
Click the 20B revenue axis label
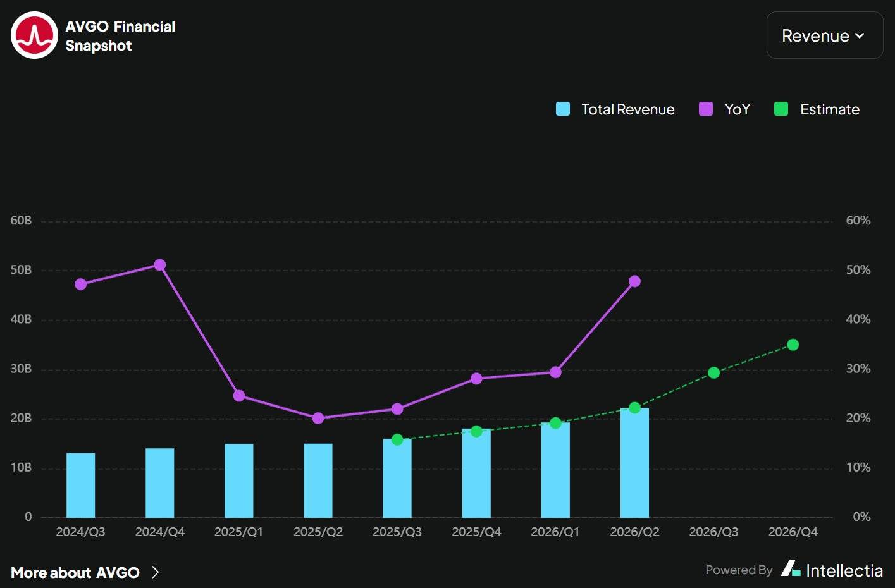pyautogui.click(x=21, y=418)
